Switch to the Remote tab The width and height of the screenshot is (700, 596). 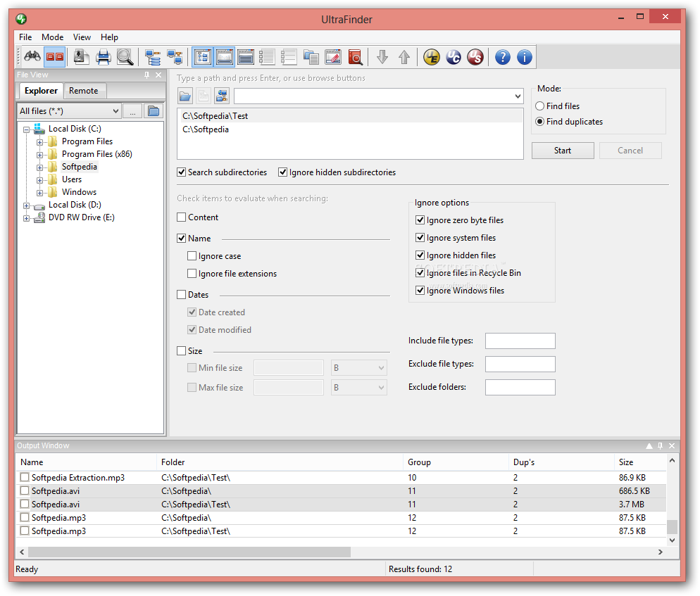84,91
